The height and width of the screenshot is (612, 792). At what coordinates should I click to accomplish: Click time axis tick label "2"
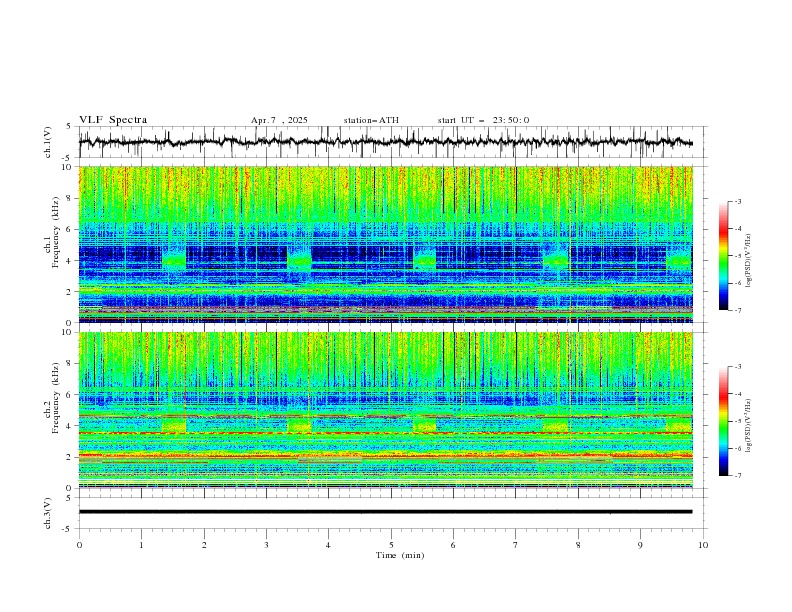(x=204, y=545)
